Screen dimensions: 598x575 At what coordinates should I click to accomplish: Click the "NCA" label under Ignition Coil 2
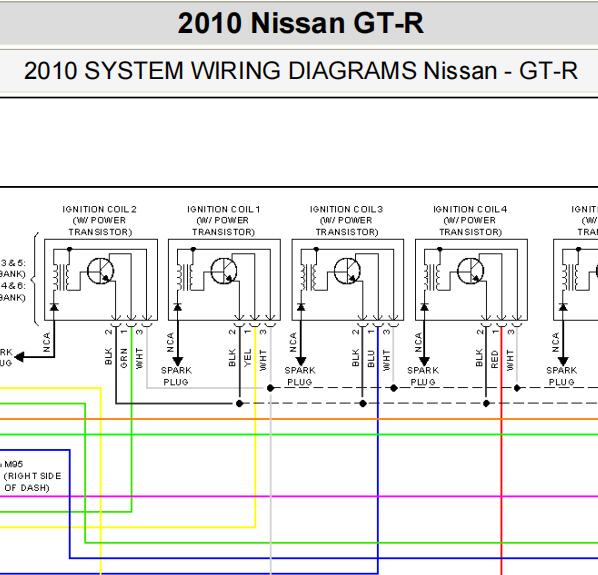47,342
